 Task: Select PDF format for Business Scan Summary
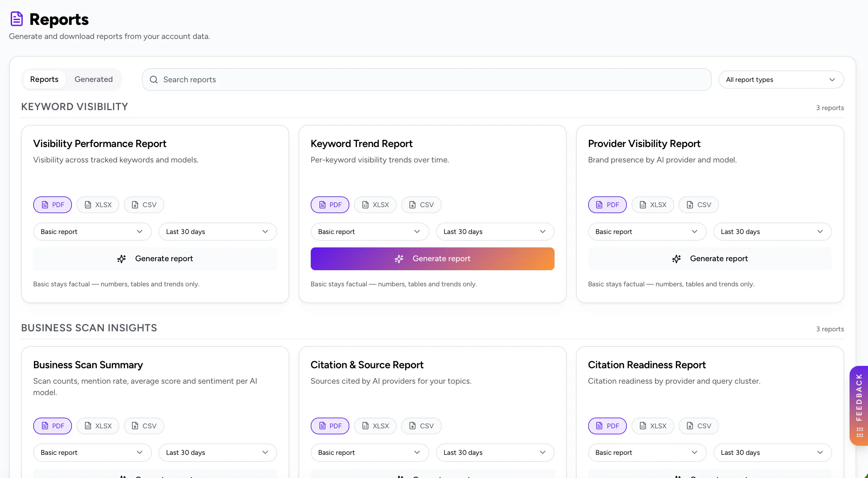click(52, 426)
